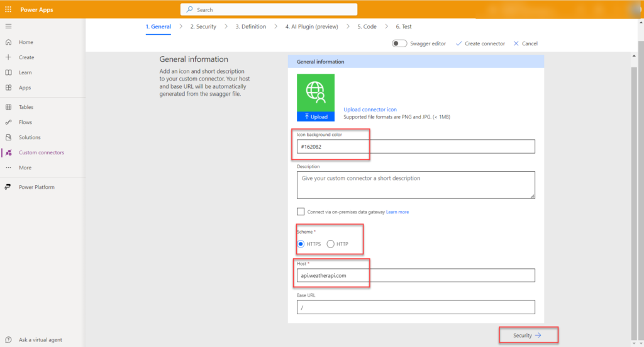Click the Create plus icon

[8, 57]
